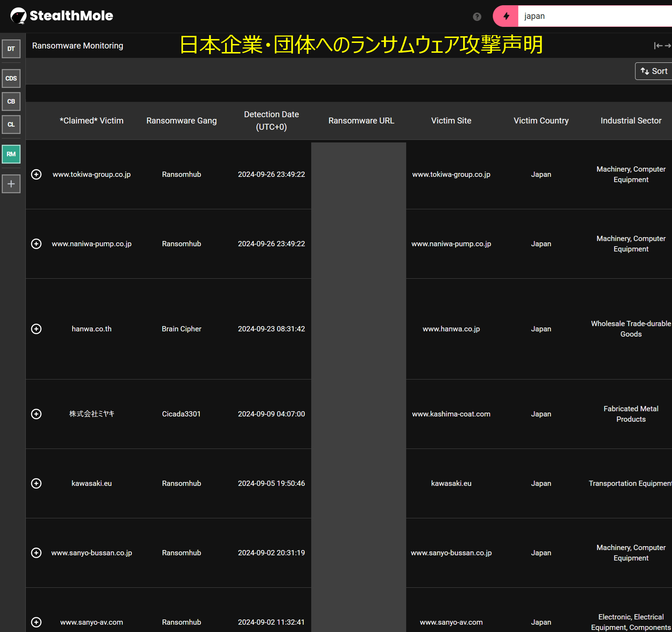Image resolution: width=672 pixels, height=632 pixels.
Task: Click the Sort button
Action: click(x=654, y=71)
